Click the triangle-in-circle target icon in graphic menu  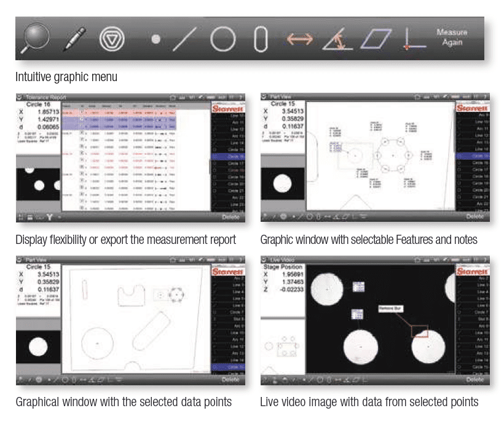pyautogui.click(x=111, y=39)
